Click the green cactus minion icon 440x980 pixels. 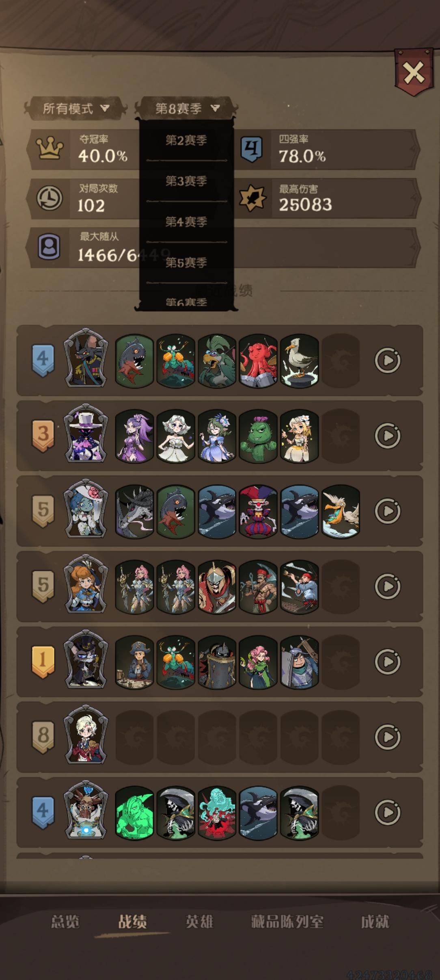coord(258,436)
